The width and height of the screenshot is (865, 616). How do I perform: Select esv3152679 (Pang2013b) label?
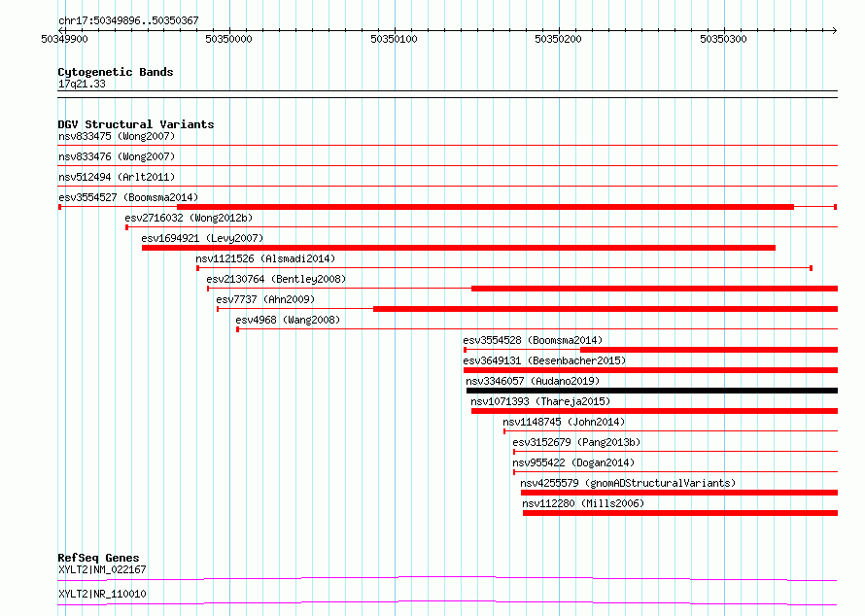point(576,442)
